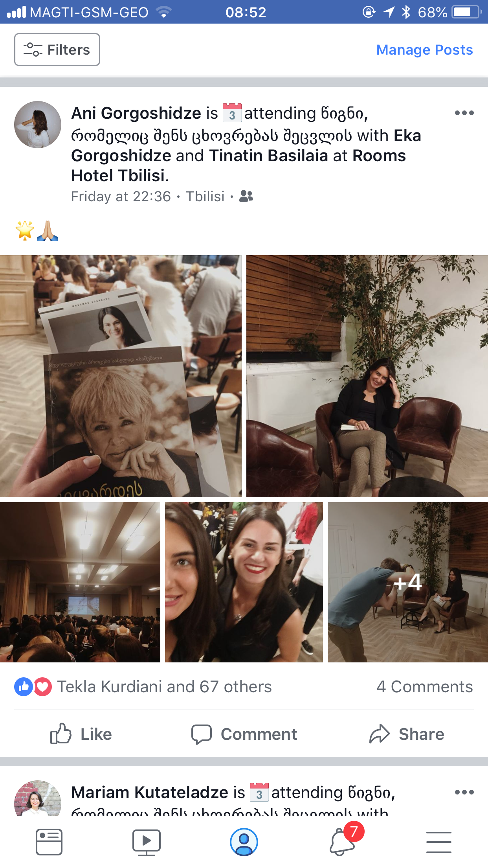The height and width of the screenshot is (868, 488).
Task: Open the Rooms Hotel Tbilisi link
Action: click(x=238, y=166)
